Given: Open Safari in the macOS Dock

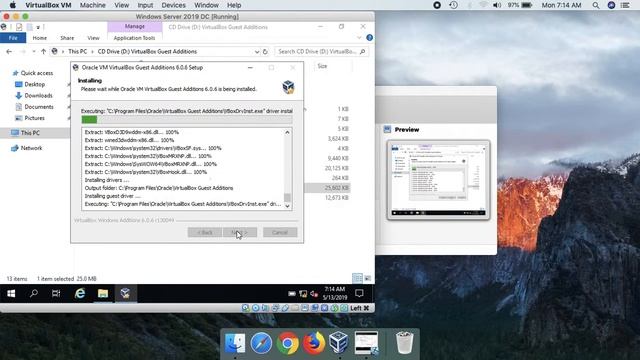Looking at the screenshot, I should tap(261, 342).
